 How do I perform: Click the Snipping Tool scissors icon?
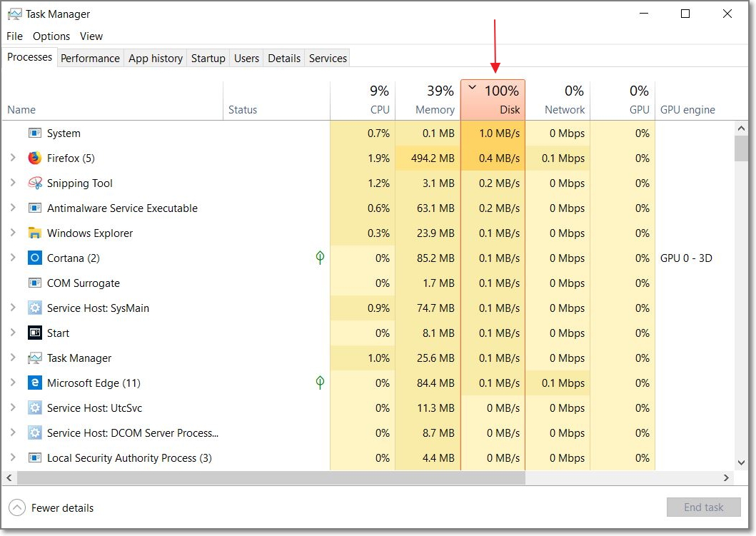tap(35, 183)
